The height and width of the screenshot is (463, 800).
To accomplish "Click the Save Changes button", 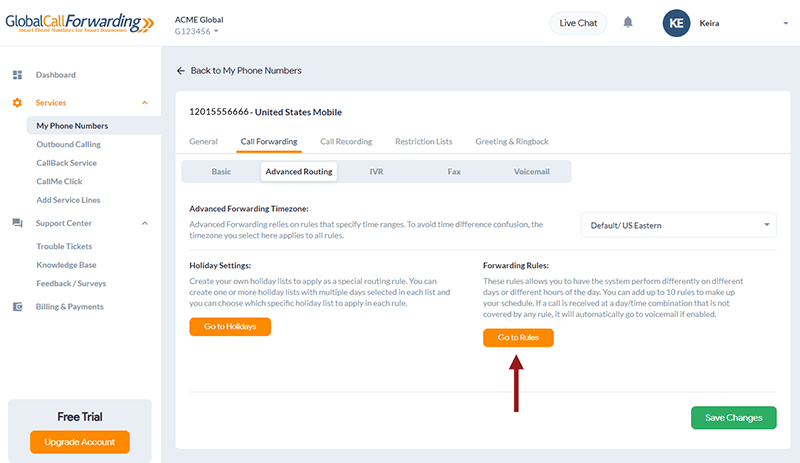I will 734,418.
